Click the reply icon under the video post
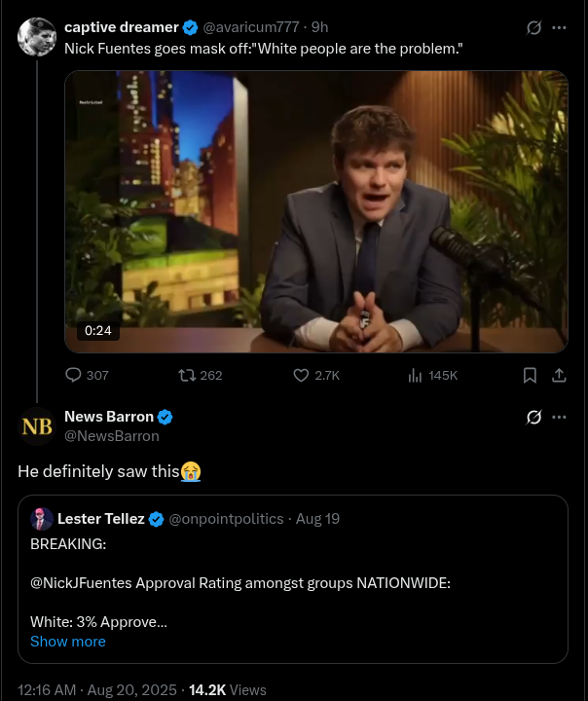Viewport: 588px width, 701px height. coord(74,375)
